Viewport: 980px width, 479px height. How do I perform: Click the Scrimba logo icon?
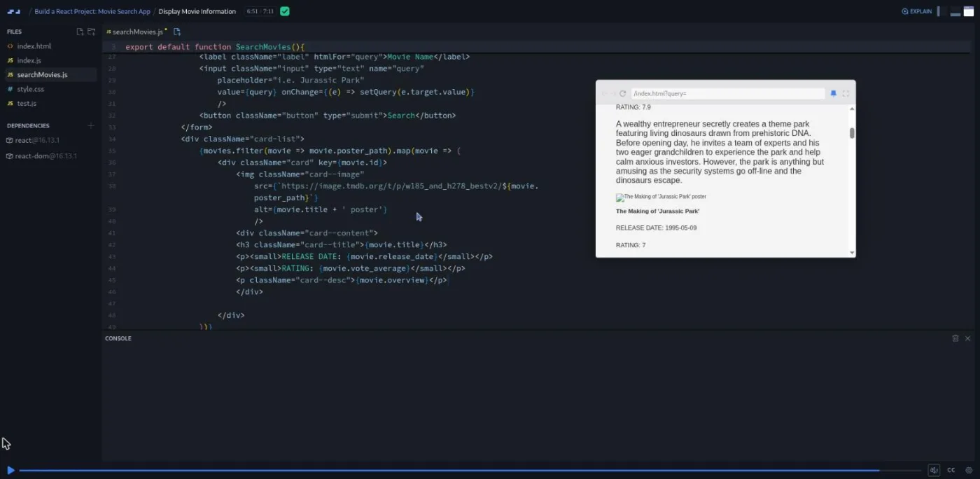(13, 12)
